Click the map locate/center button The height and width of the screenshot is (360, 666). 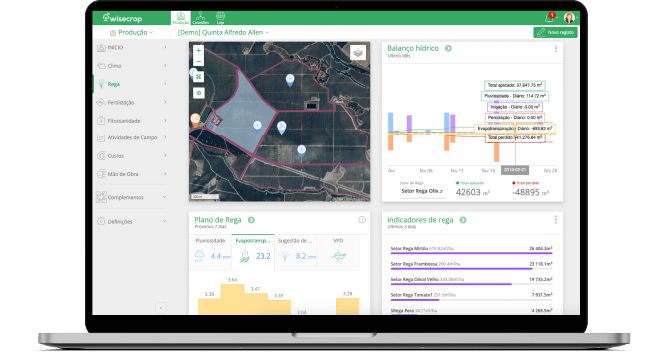[198, 93]
